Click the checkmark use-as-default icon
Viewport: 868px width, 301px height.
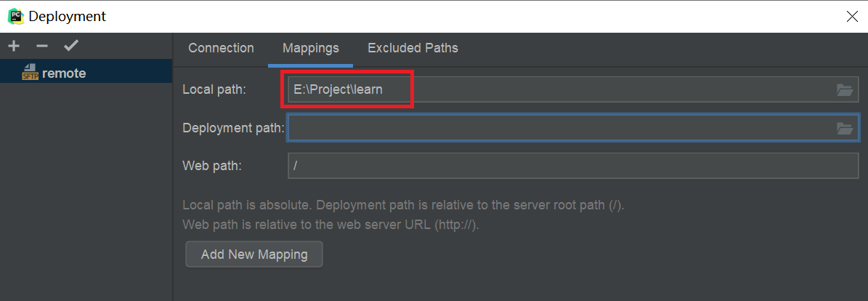(70, 47)
